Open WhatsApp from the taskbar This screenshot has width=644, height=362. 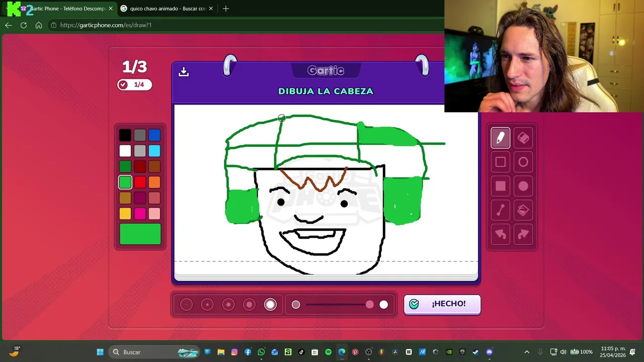(x=261, y=352)
